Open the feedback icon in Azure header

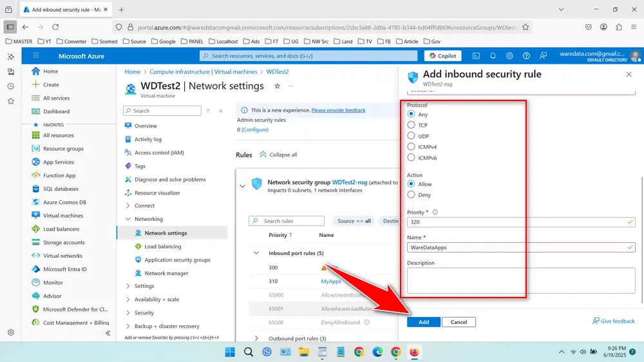(x=543, y=56)
